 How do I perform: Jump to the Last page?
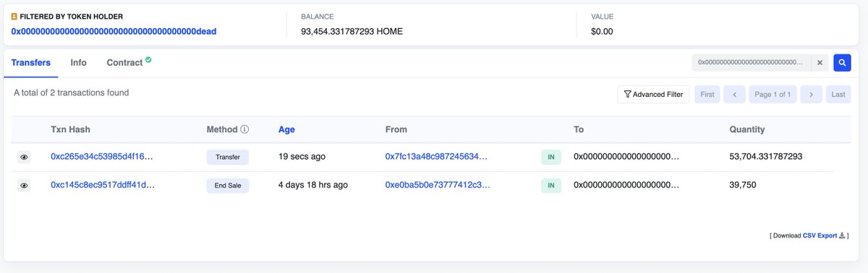click(x=838, y=95)
